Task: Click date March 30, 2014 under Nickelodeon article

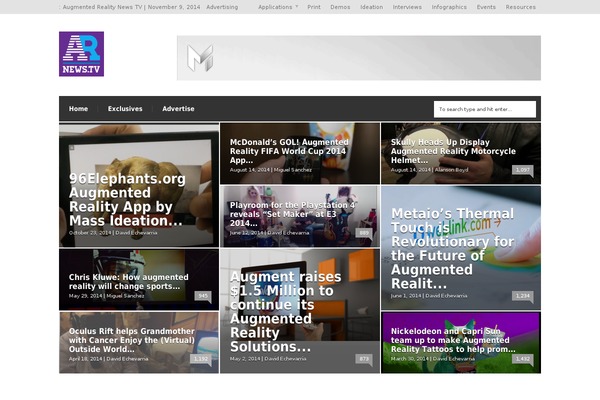Action: 409,359
